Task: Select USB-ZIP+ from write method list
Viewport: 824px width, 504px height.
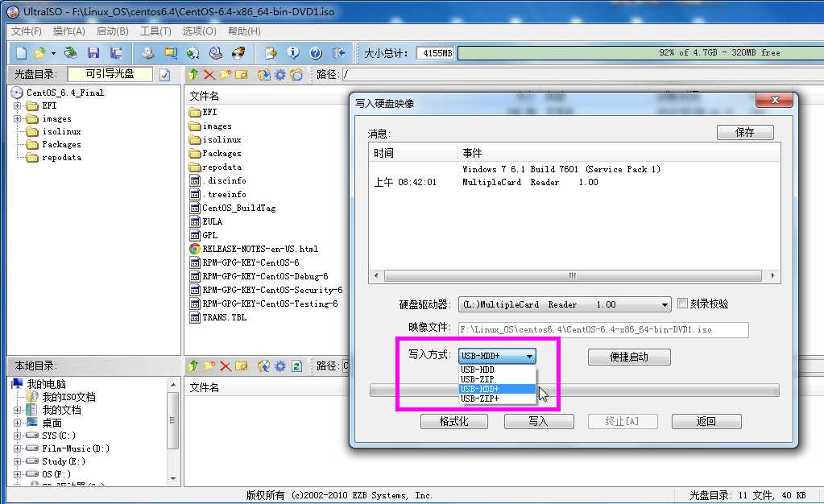Action: [497, 399]
